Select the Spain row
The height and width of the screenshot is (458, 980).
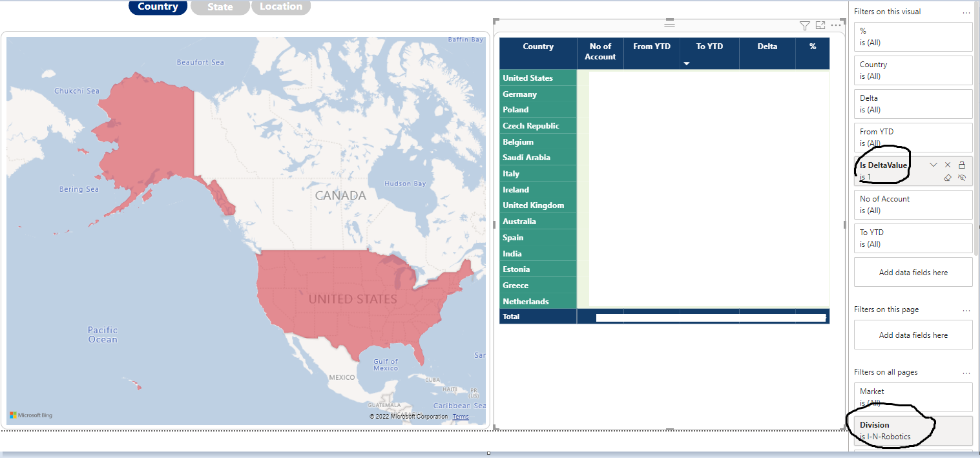click(538, 237)
